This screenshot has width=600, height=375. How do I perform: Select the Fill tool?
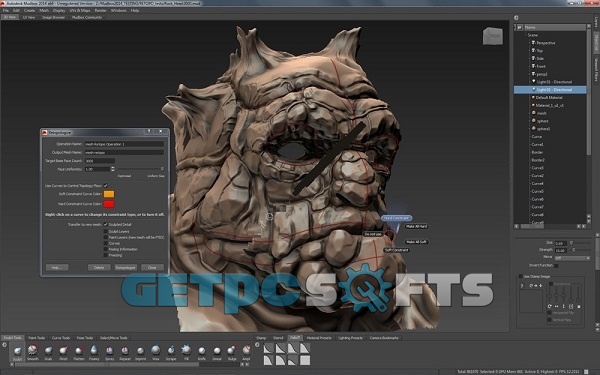(186, 351)
